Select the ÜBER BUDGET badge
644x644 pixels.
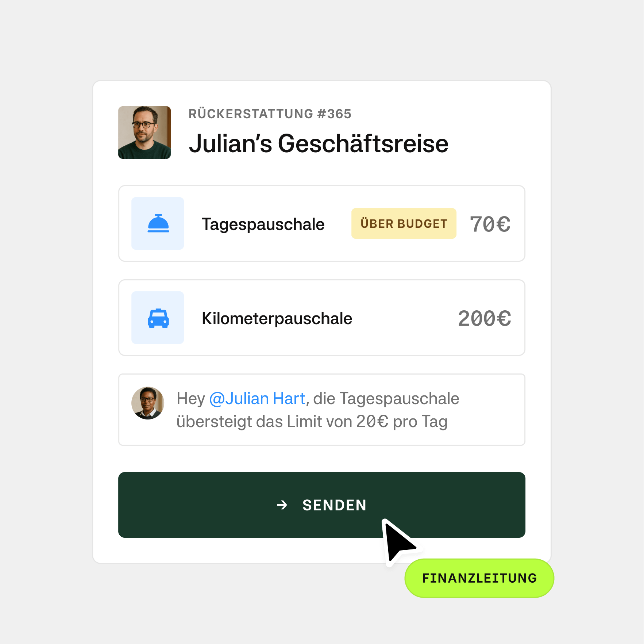[404, 223]
